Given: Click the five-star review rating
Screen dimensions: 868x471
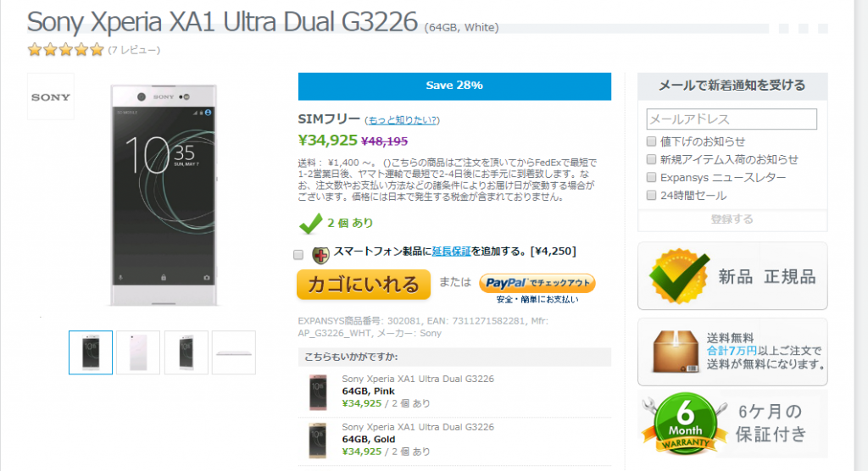Looking at the screenshot, I should (x=66, y=50).
